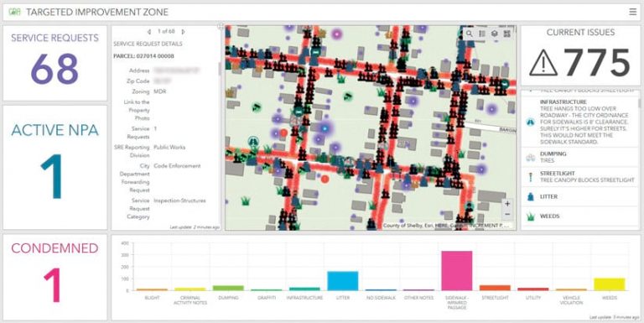Click the Dumping tires icon in list

click(x=530, y=157)
